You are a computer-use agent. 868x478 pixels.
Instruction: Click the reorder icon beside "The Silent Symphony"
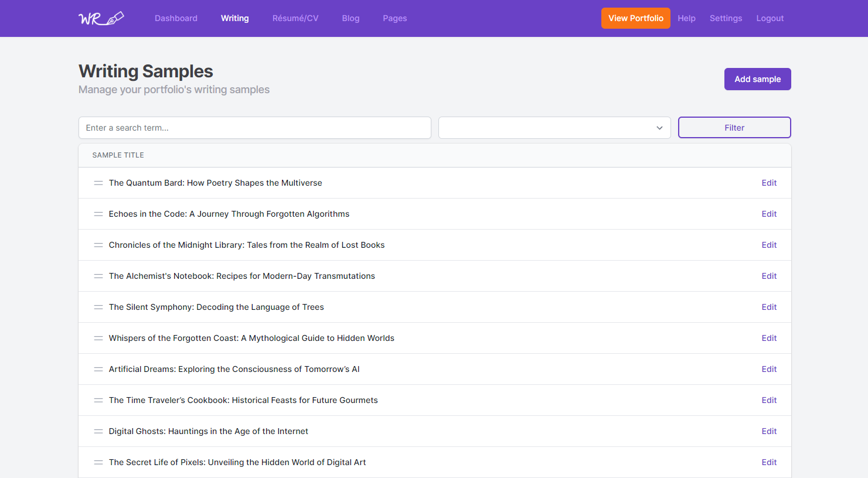(x=98, y=306)
